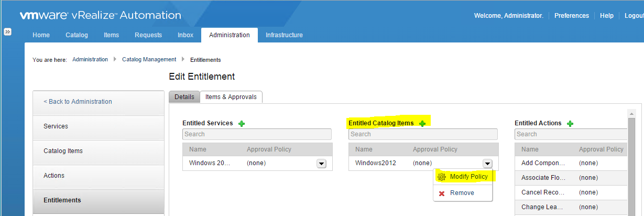Viewport: 644px width, 216px height.
Task: Select the Cancel Reco... action row
Action: tap(571, 192)
